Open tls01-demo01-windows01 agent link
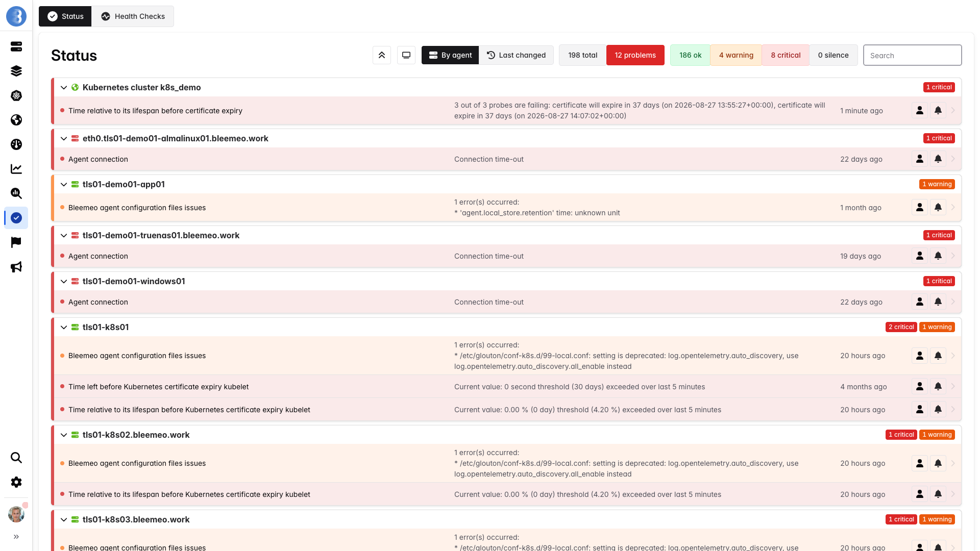The width and height of the screenshot is (980, 551). click(x=134, y=282)
